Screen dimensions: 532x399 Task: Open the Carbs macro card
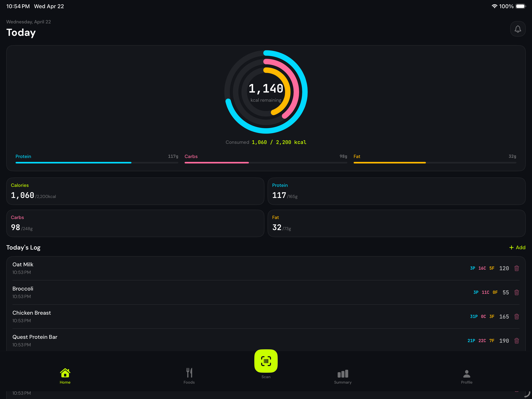135,223
